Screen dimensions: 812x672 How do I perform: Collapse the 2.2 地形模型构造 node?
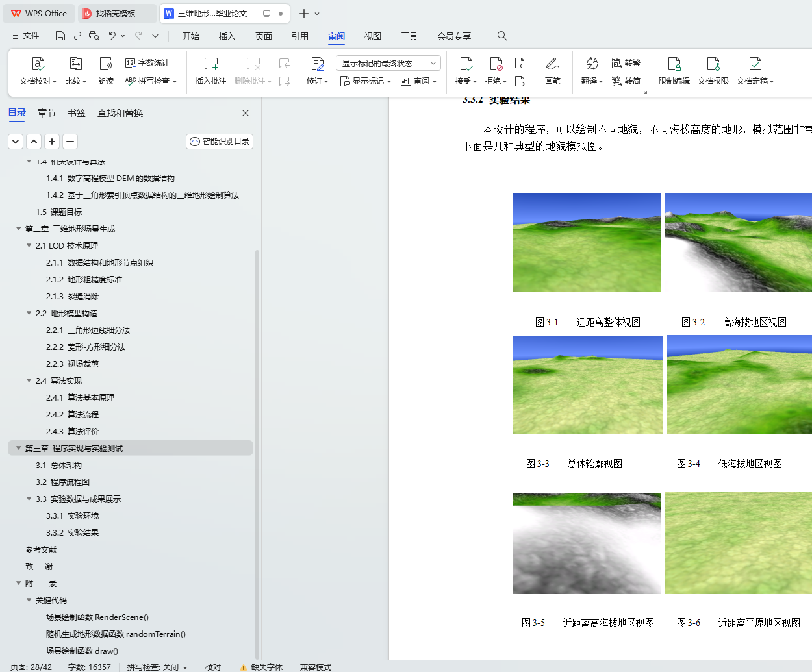[x=29, y=313]
